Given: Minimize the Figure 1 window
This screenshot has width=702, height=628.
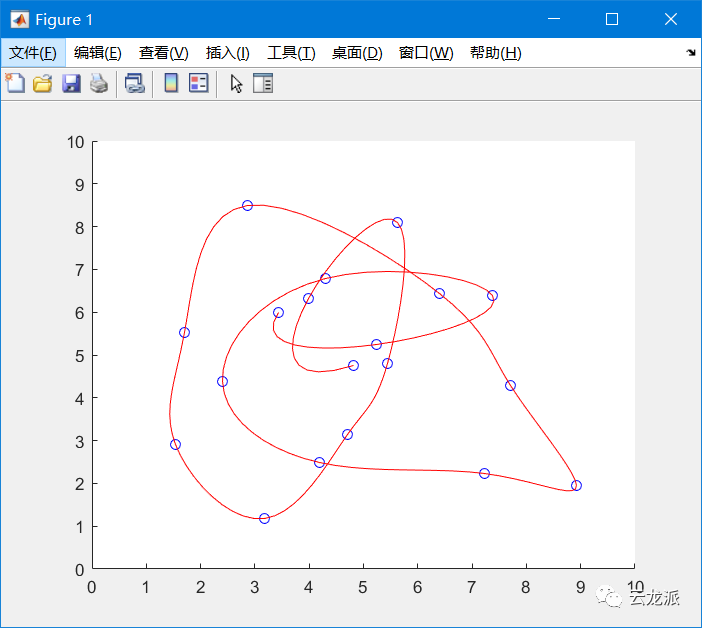Looking at the screenshot, I should 554,19.
